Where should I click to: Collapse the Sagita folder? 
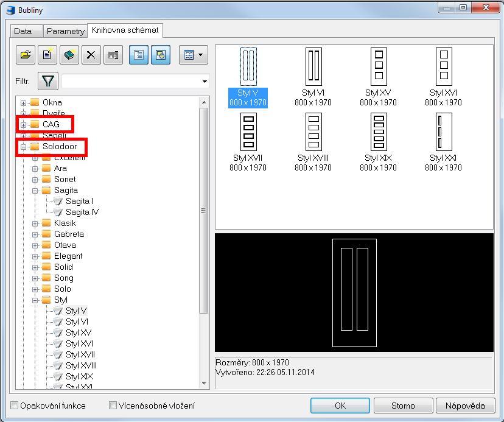[x=35, y=191]
